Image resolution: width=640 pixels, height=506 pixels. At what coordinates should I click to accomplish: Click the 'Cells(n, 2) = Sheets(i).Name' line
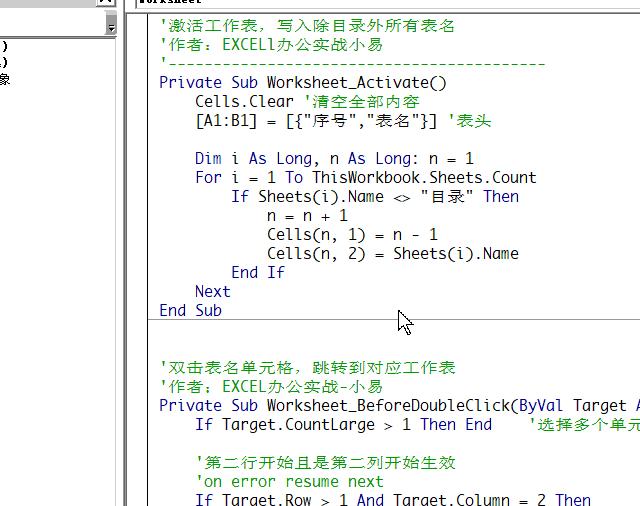(x=393, y=254)
